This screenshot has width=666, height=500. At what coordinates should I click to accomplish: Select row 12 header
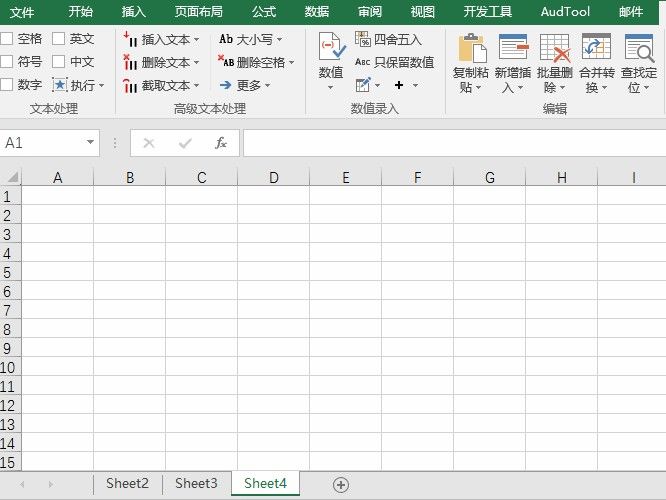10,405
